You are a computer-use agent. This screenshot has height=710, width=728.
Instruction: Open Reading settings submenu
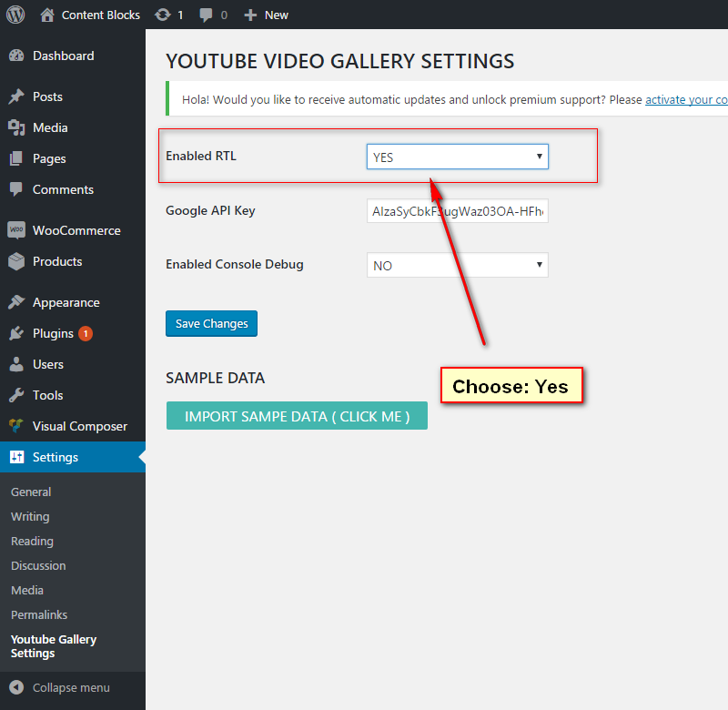point(32,541)
